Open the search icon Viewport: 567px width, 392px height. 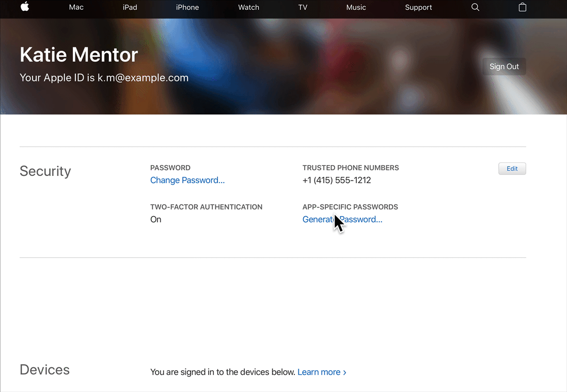tap(475, 7)
